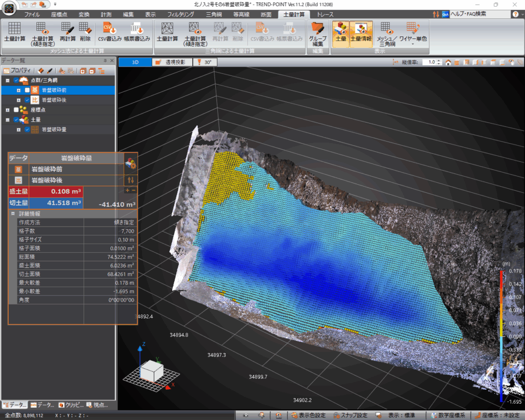Expand 岩盤破砕後 tree node
Screen dimensions: 525x420
pyautogui.click(x=19, y=100)
